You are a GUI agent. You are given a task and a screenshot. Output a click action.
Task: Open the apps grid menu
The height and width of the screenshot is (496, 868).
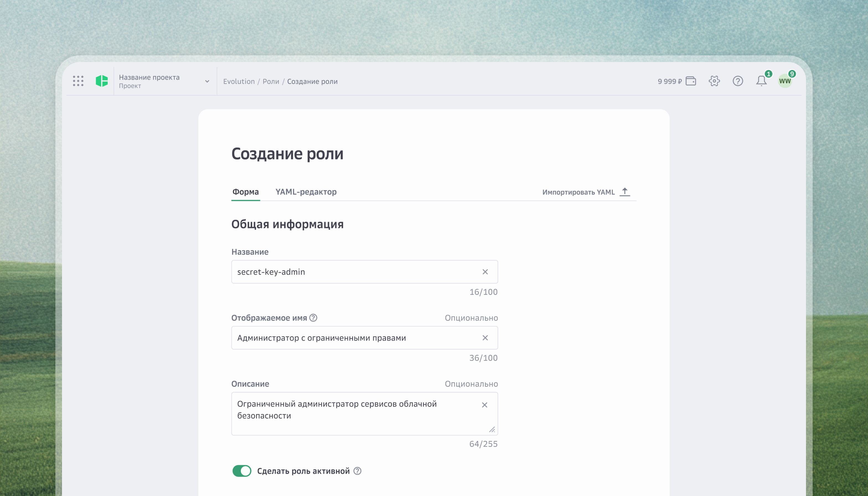click(x=78, y=81)
